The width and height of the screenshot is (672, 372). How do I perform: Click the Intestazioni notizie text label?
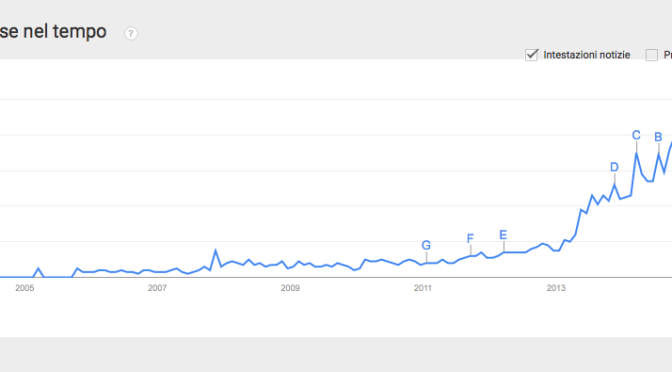click(x=587, y=55)
